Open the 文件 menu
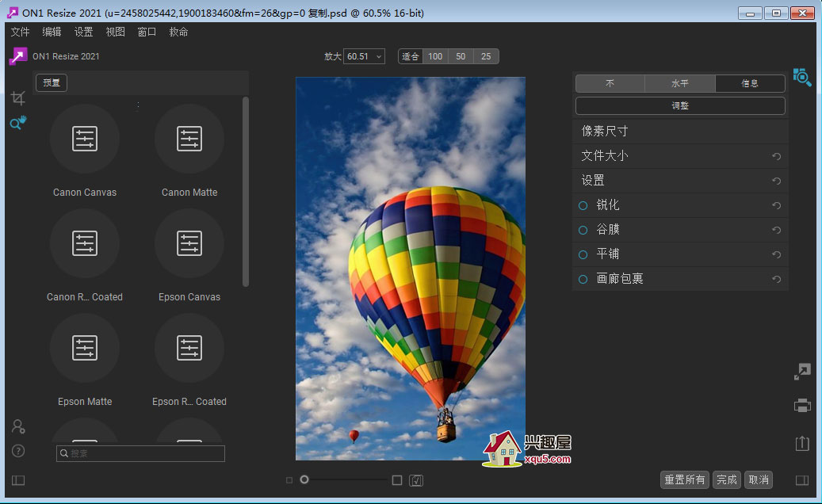This screenshot has height=504, width=822. [20, 32]
